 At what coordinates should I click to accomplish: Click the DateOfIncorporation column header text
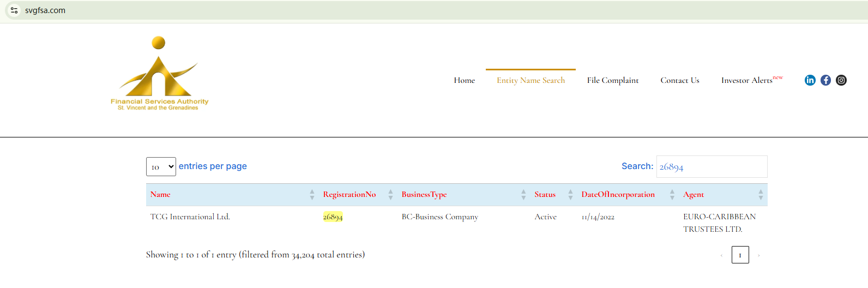click(618, 195)
